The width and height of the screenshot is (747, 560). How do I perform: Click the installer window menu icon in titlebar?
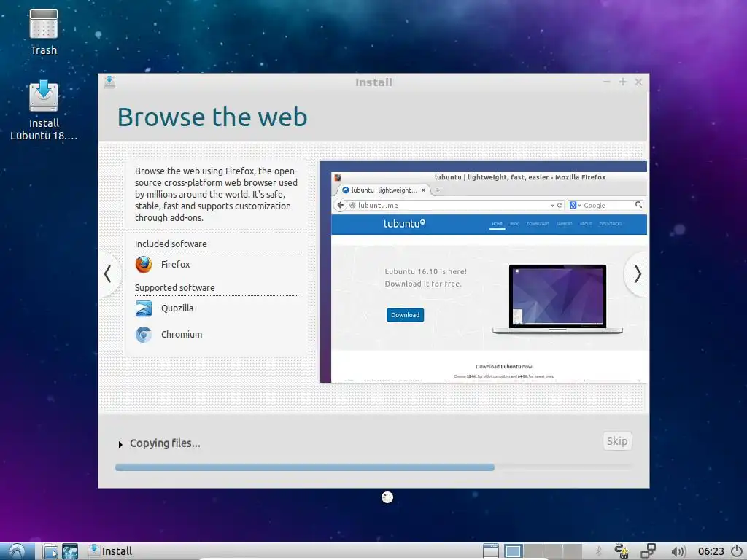click(x=109, y=82)
